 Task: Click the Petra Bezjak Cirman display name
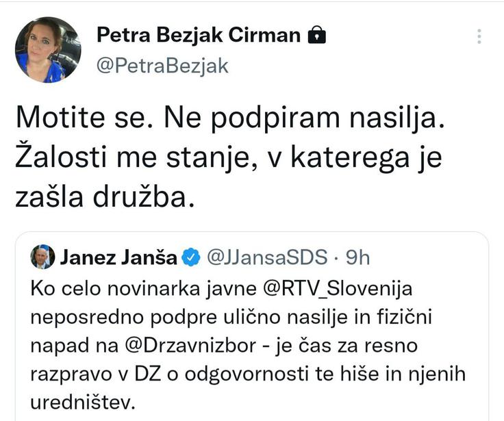click(199, 35)
